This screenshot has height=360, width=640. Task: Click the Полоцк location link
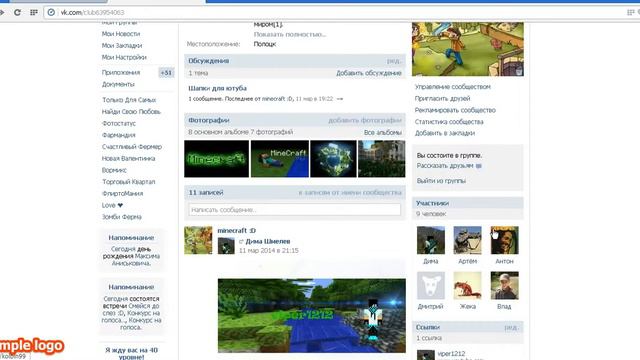point(264,44)
